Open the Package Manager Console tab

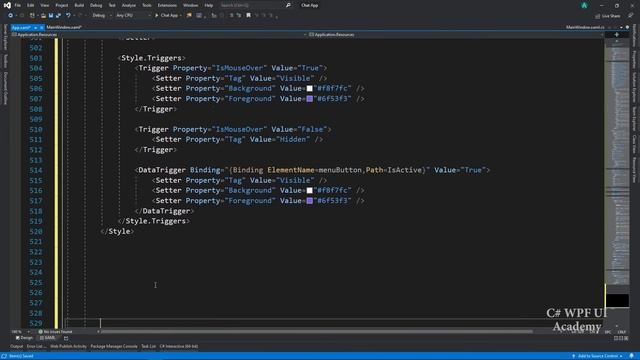114,347
